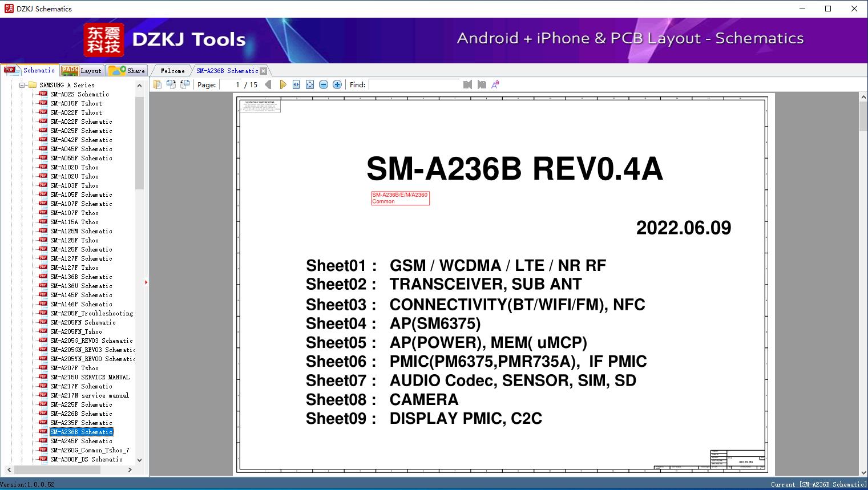Open SM-A226B Schematic entry
868x490 pixels.
coord(81,414)
